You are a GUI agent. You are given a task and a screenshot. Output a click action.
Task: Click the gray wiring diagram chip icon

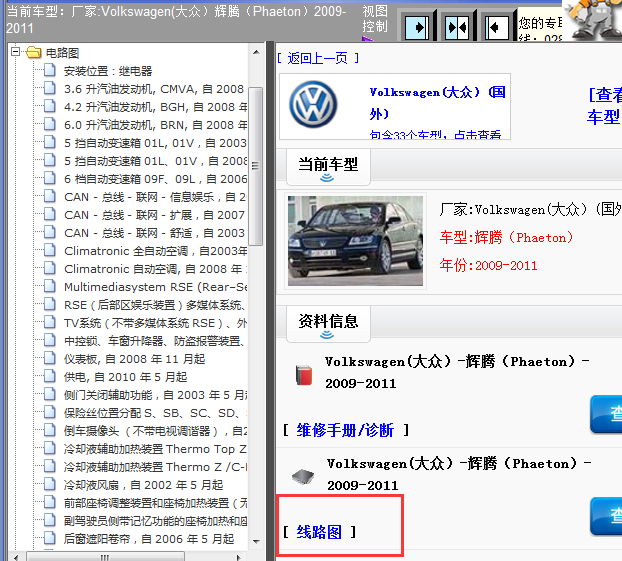tap(304, 476)
